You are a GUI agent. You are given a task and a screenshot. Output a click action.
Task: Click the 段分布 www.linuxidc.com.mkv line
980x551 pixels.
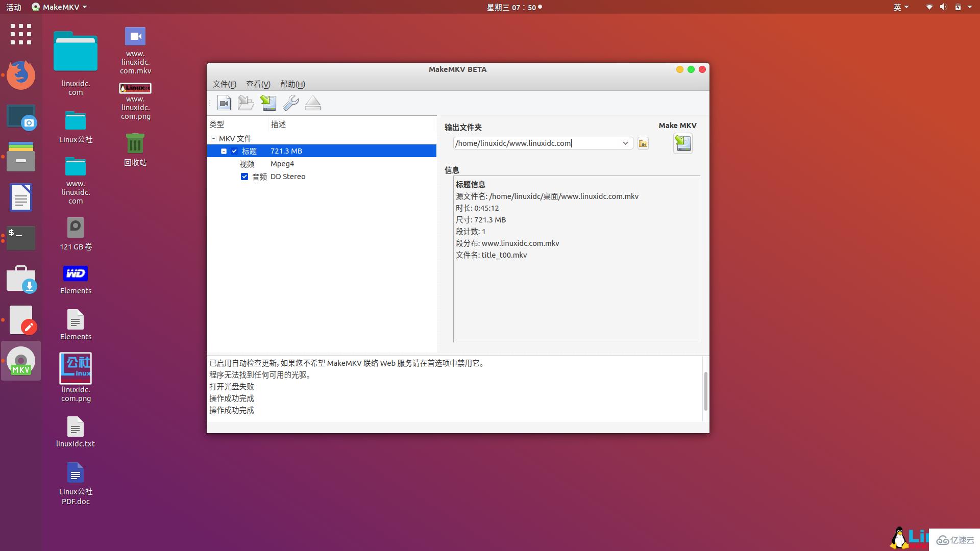coord(507,243)
